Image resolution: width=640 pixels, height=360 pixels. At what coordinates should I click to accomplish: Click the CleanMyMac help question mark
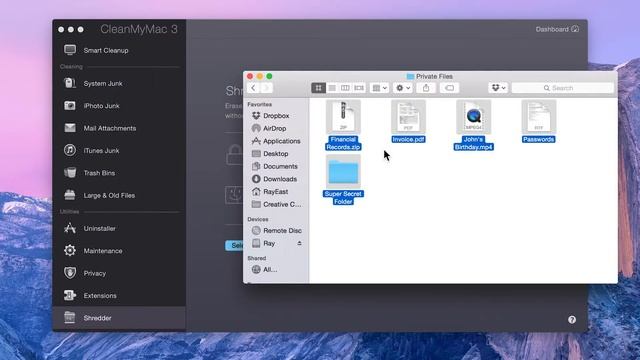(x=572, y=320)
